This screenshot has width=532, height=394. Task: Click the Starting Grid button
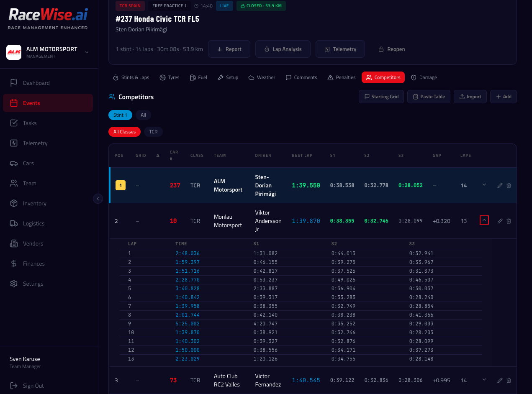(x=381, y=97)
